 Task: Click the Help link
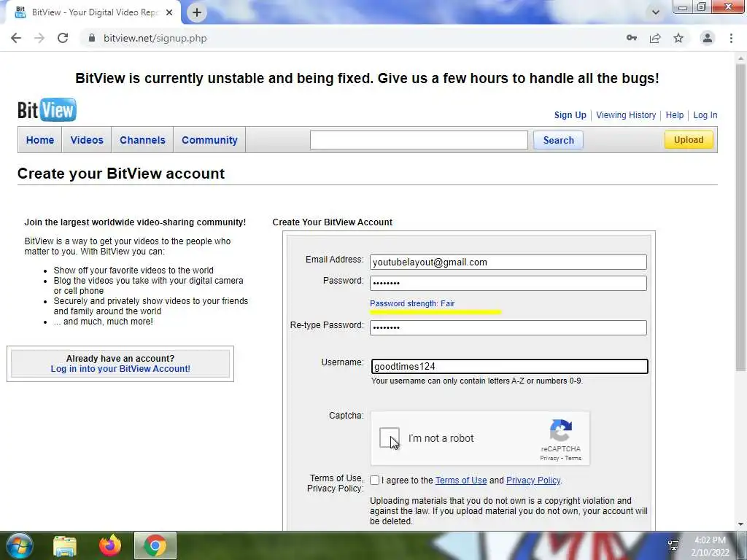click(675, 114)
